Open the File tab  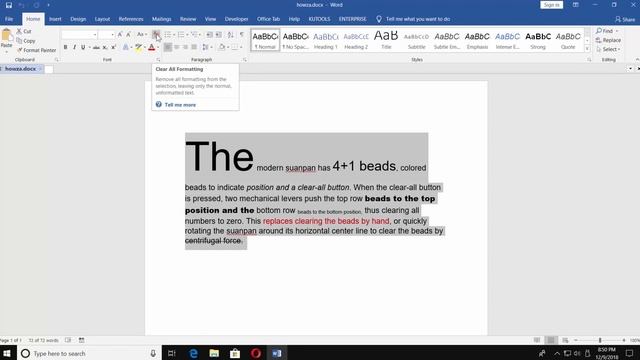(9, 19)
